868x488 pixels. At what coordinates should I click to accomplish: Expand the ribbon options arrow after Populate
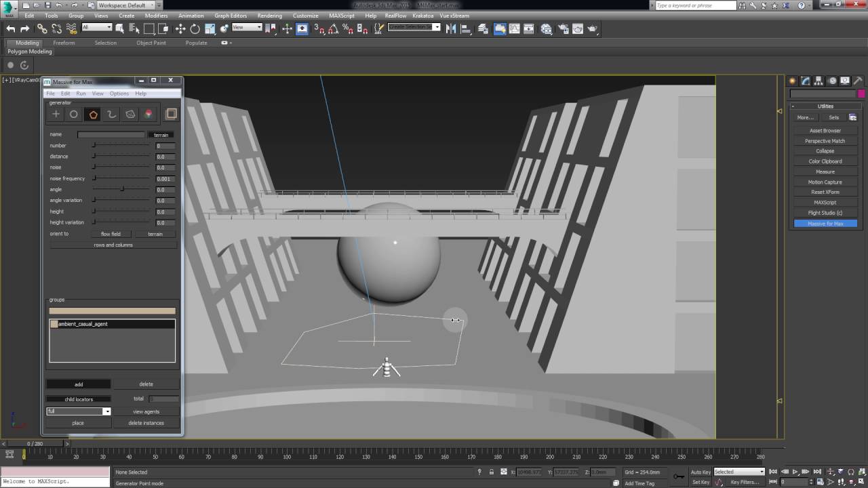click(x=226, y=43)
